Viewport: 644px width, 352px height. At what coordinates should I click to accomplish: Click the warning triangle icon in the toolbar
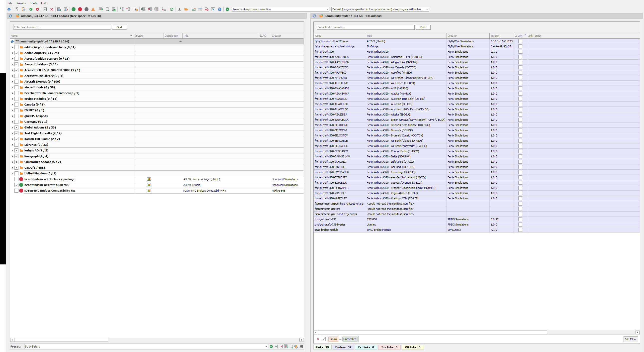pyautogui.click(x=93, y=9)
